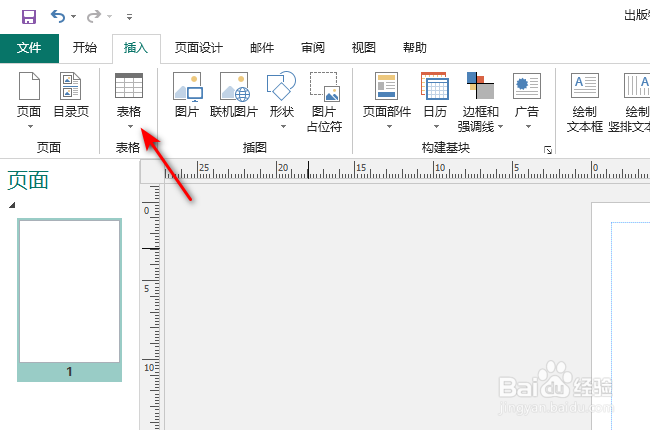Open the 边框和强调线 icon
The width and height of the screenshot is (650, 430).
coord(480,86)
